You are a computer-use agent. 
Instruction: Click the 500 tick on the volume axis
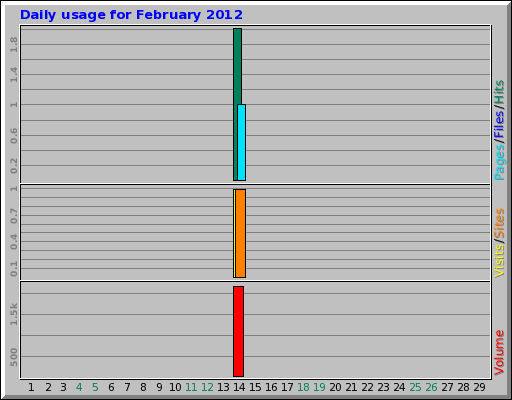point(14,357)
